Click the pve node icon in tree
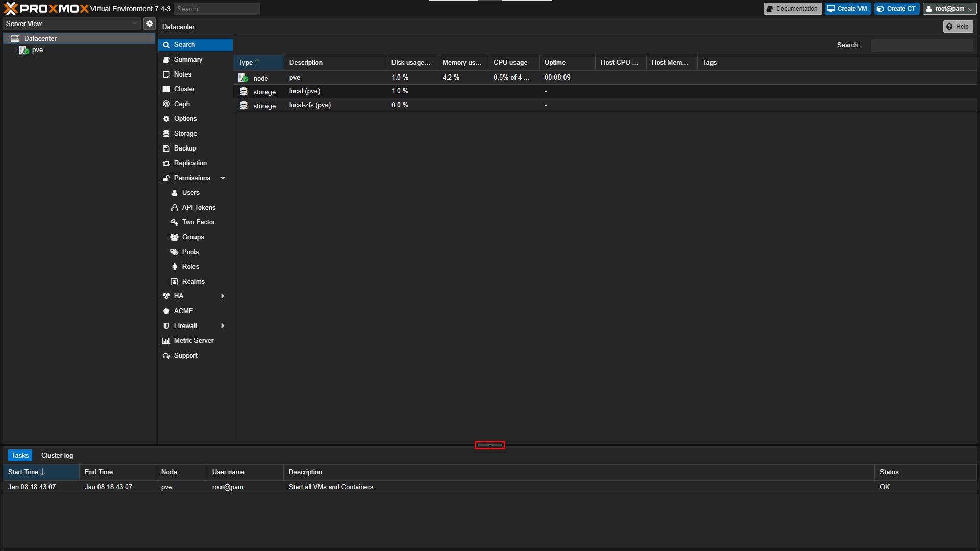980x551 pixels. pyautogui.click(x=24, y=50)
